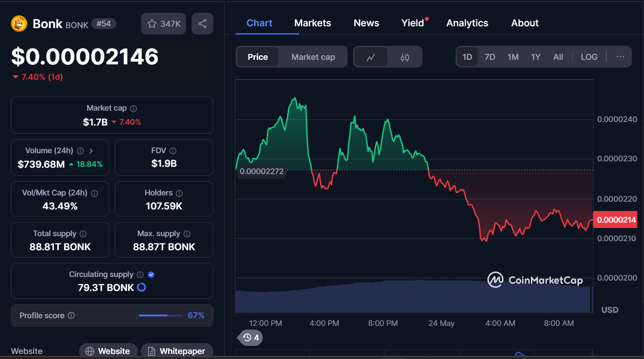Open the Analytics tab
The height and width of the screenshot is (359, 644).
(467, 23)
